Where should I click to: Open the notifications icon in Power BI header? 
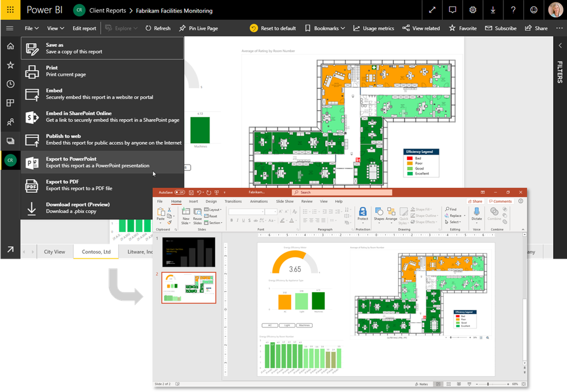452,10
